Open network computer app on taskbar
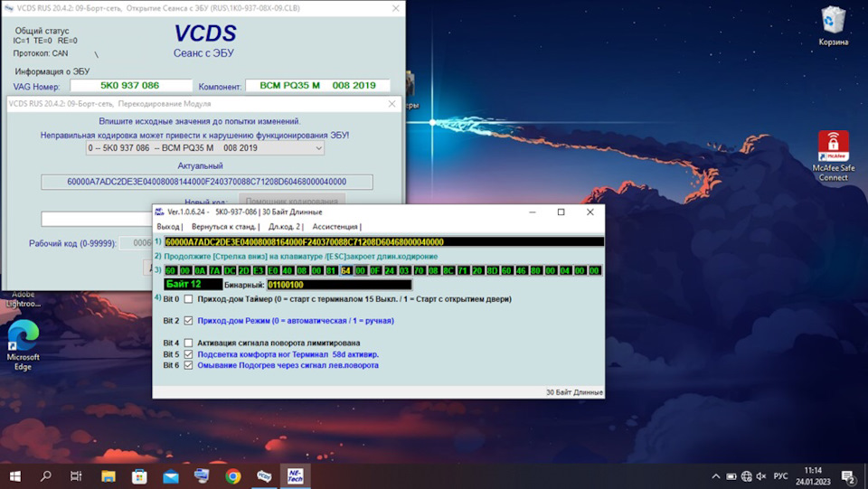Screen dimensions: 868x489 [x=202, y=476]
